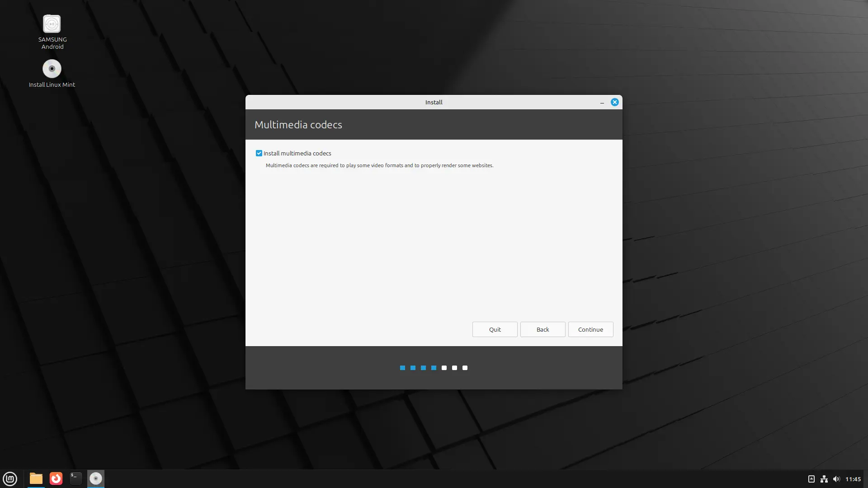Open the clock showing 11:45
The image size is (868, 488).
853,479
